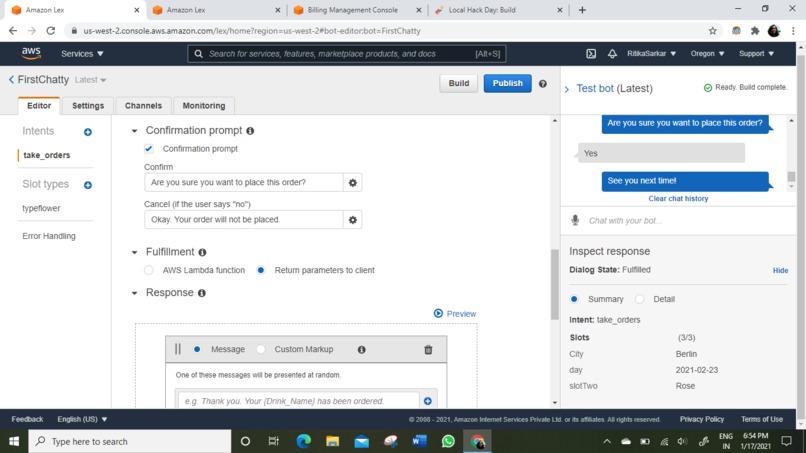806x453 pixels.
Task: Click the AWS logo home icon
Action: pyautogui.click(x=31, y=53)
